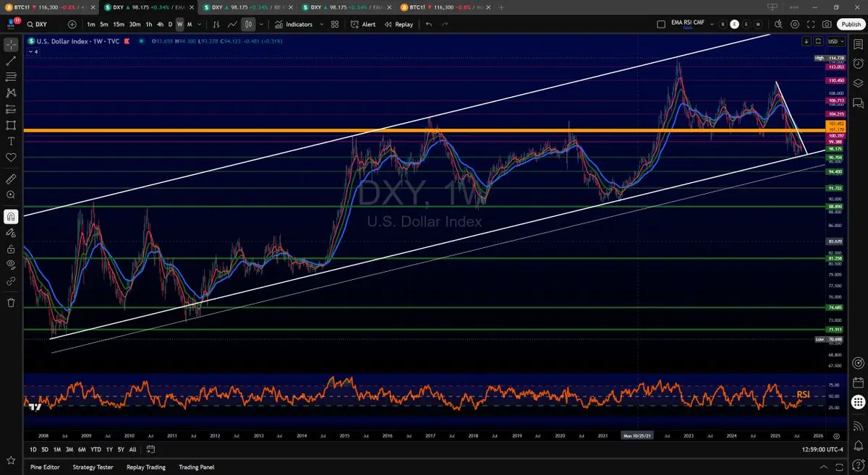Undo the last chart action
This screenshot has width=868, height=475.
pos(429,24)
